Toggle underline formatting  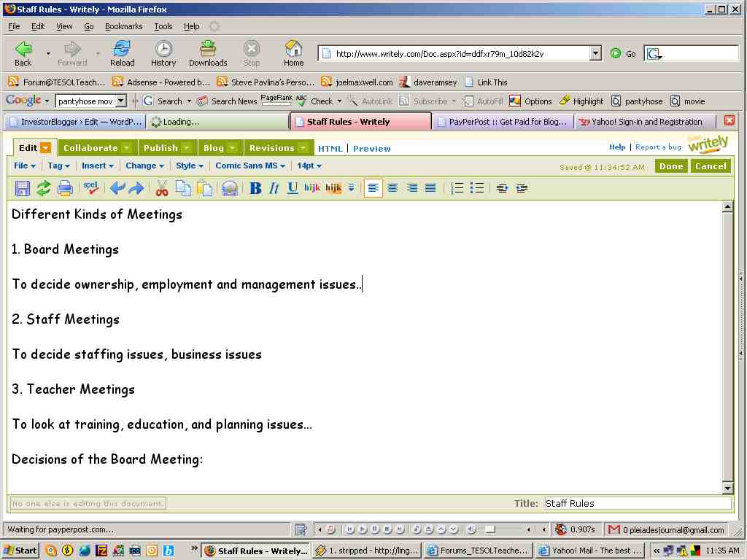coord(291,188)
